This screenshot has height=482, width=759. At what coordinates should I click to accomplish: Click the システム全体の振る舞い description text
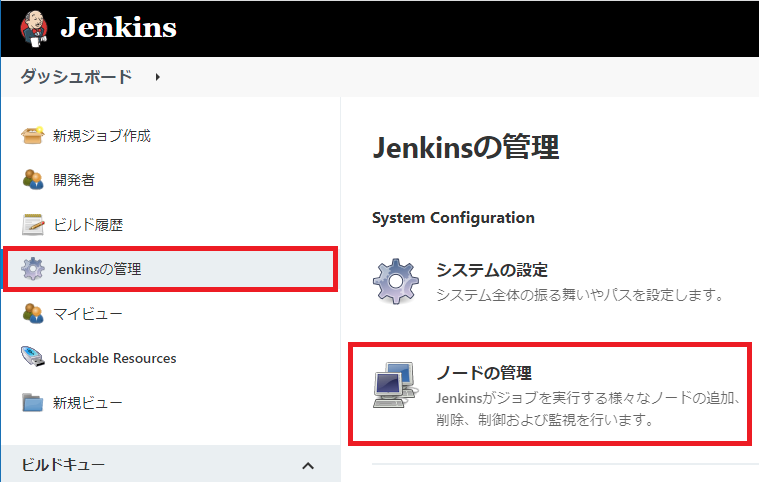coord(580,295)
